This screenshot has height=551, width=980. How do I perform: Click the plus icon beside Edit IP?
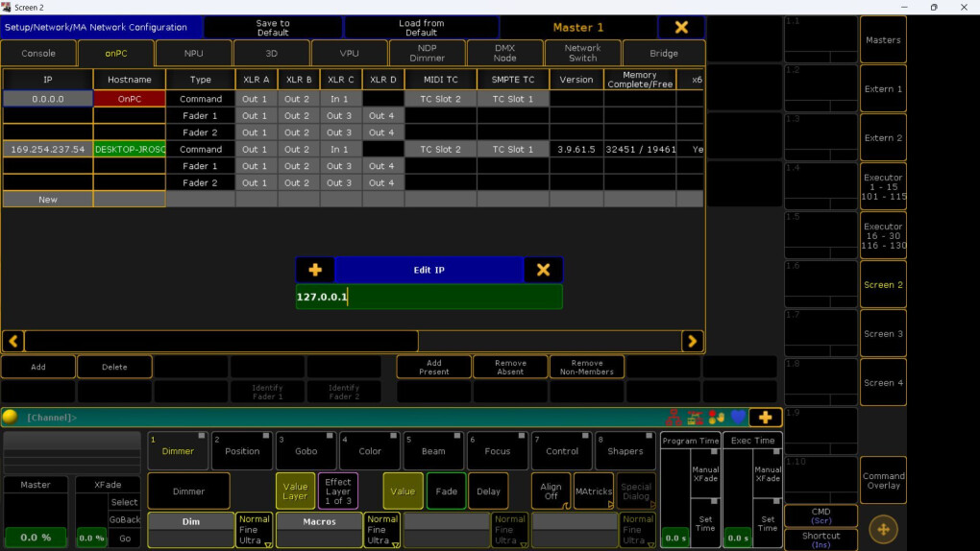tap(315, 270)
